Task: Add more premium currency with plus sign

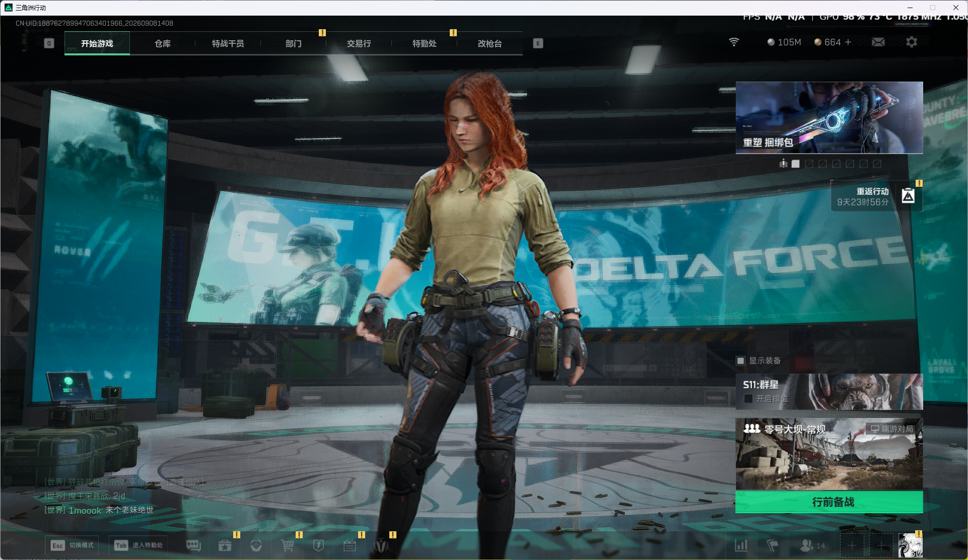Action: (848, 42)
